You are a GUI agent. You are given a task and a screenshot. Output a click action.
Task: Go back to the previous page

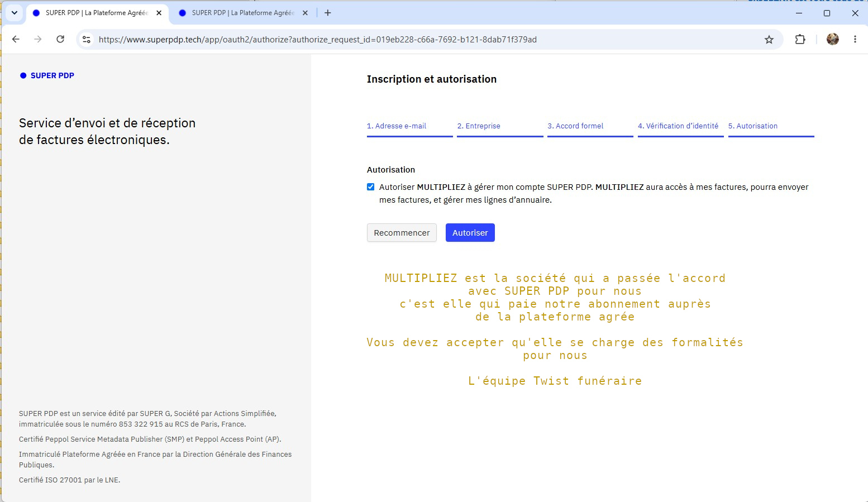[x=16, y=39]
